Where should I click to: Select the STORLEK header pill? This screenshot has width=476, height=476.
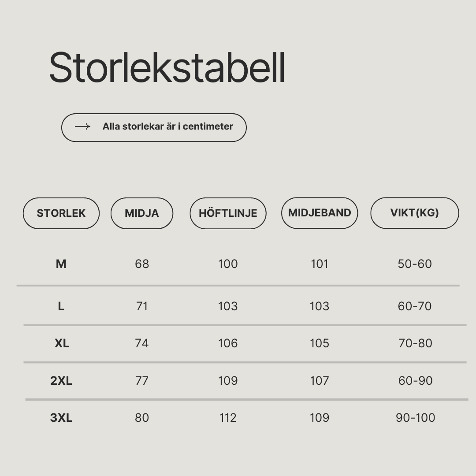pos(61,213)
